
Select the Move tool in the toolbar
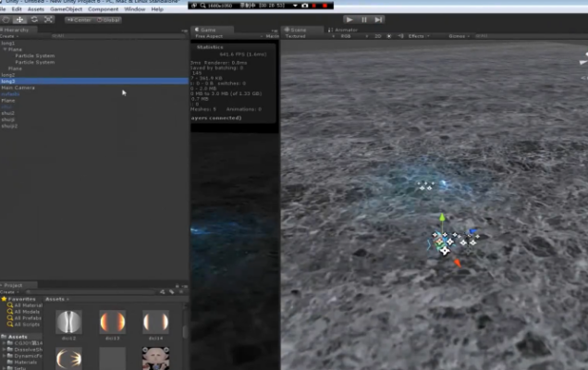pyautogui.click(x=20, y=19)
